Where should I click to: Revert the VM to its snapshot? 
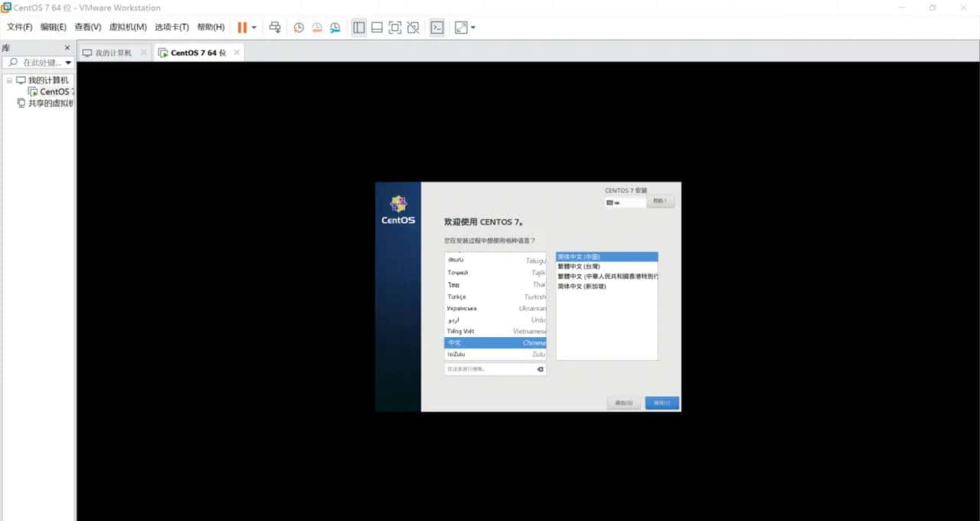[x=316, y=27]
